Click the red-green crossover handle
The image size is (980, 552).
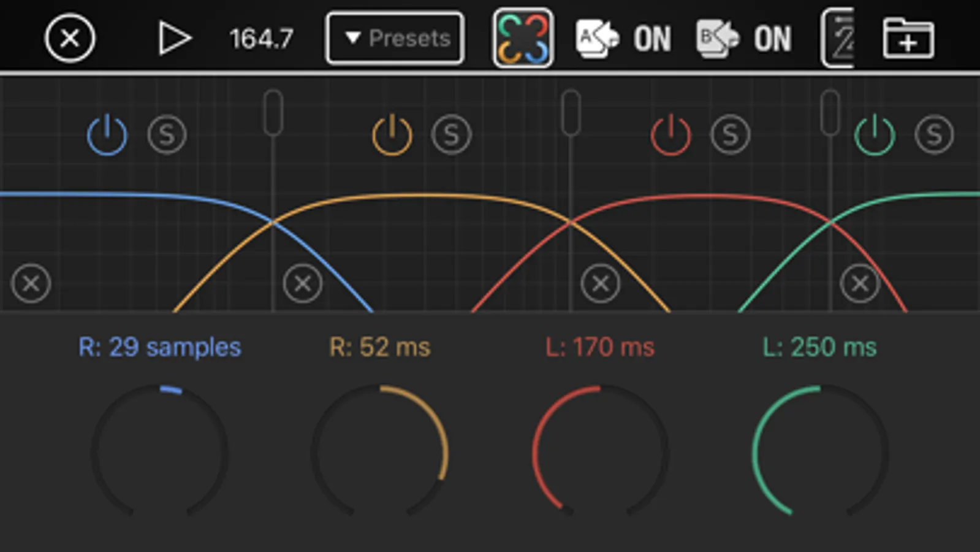click(830, 112)
